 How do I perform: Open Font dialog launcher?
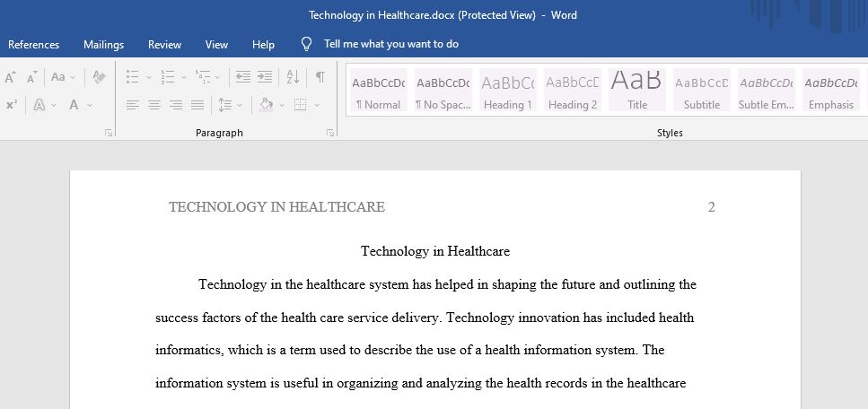109,133
